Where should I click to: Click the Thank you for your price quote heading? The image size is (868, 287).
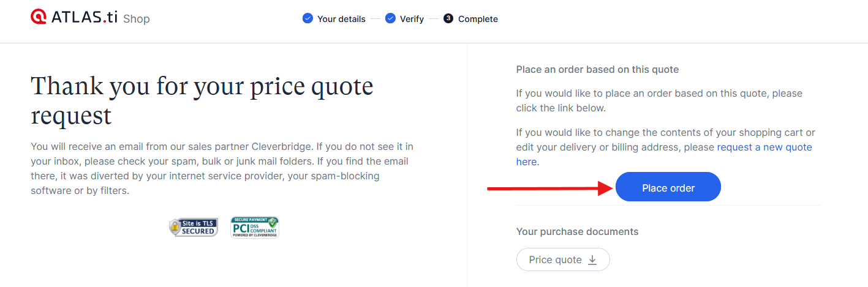coord(202,100)
